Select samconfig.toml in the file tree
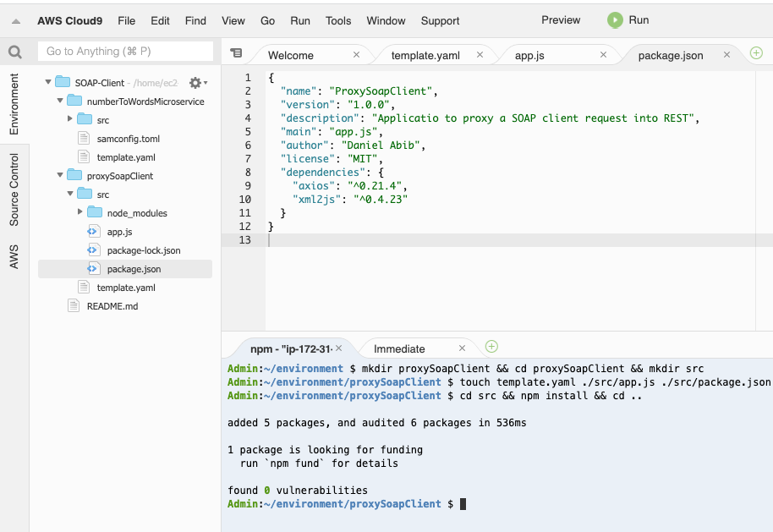The width and height of the screenshot is (773, 532). 129,139
